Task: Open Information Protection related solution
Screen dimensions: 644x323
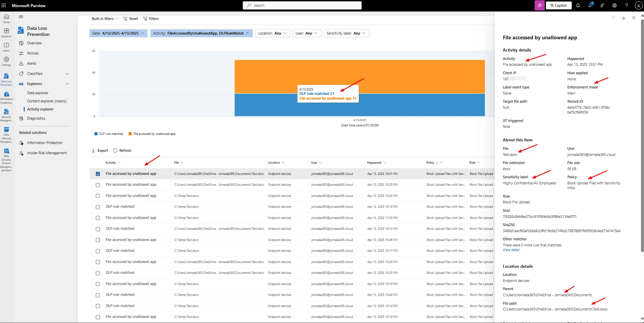Action: pyautogui.click(x=44, y=143)
